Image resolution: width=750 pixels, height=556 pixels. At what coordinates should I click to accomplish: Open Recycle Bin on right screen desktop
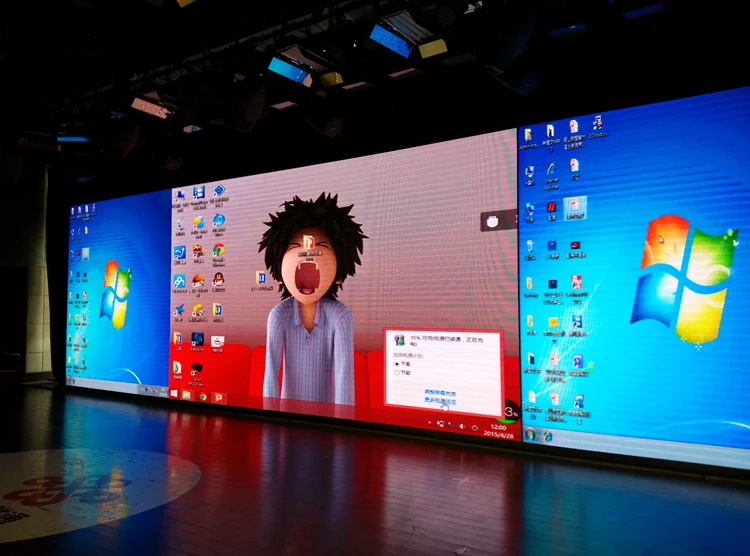[x=530, y=245]
